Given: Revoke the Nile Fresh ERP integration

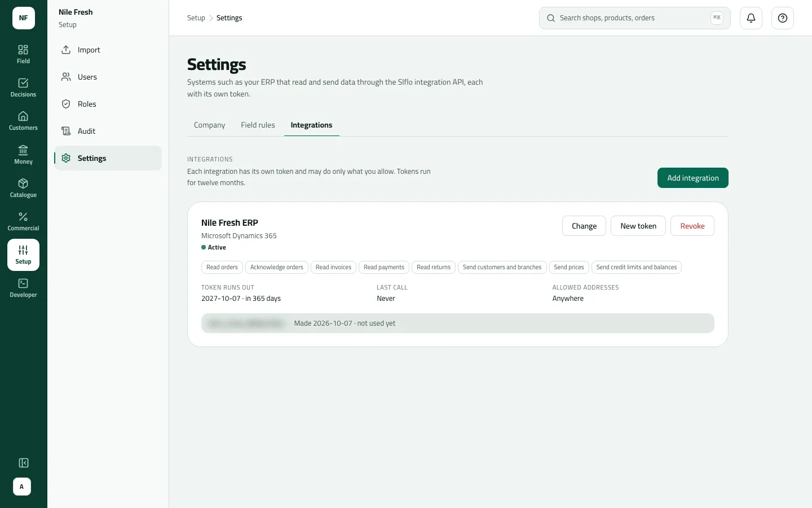Looking at the screenshot, I should click(x=692, y=226).
